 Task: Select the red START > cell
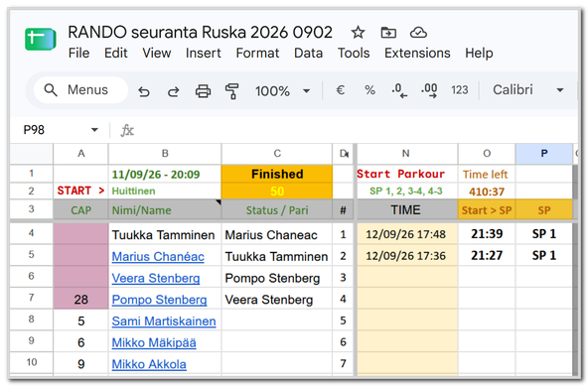[81, 192]
